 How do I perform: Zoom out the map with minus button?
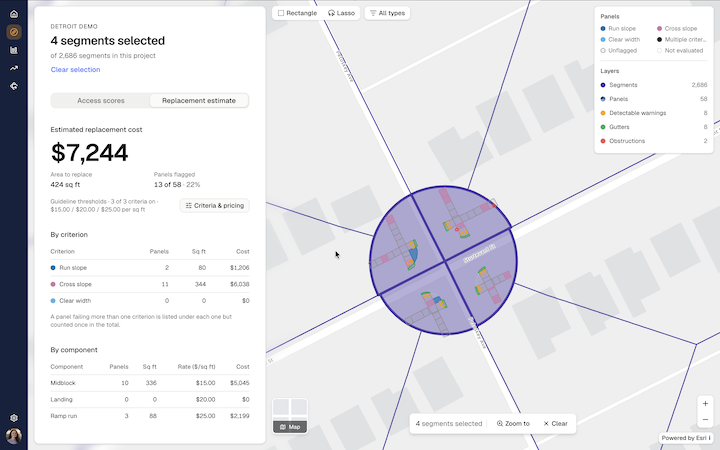pos(705,419)
